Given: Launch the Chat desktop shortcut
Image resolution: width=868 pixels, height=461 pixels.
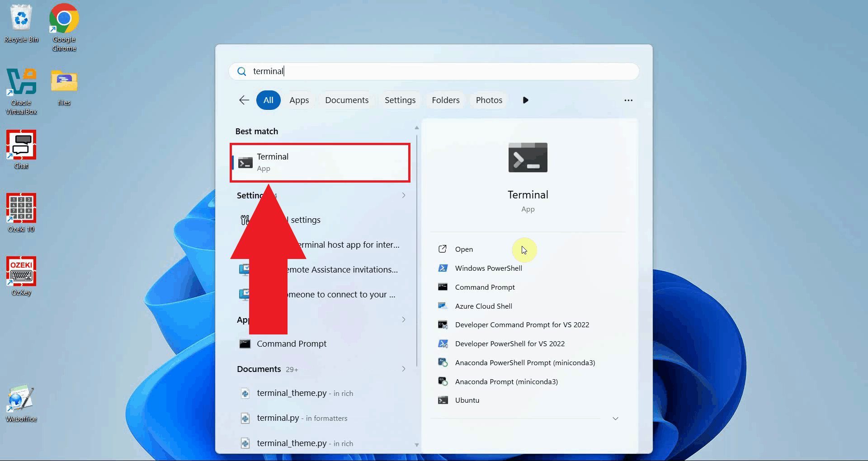Looking at the screenshot, I should point(21,150).
